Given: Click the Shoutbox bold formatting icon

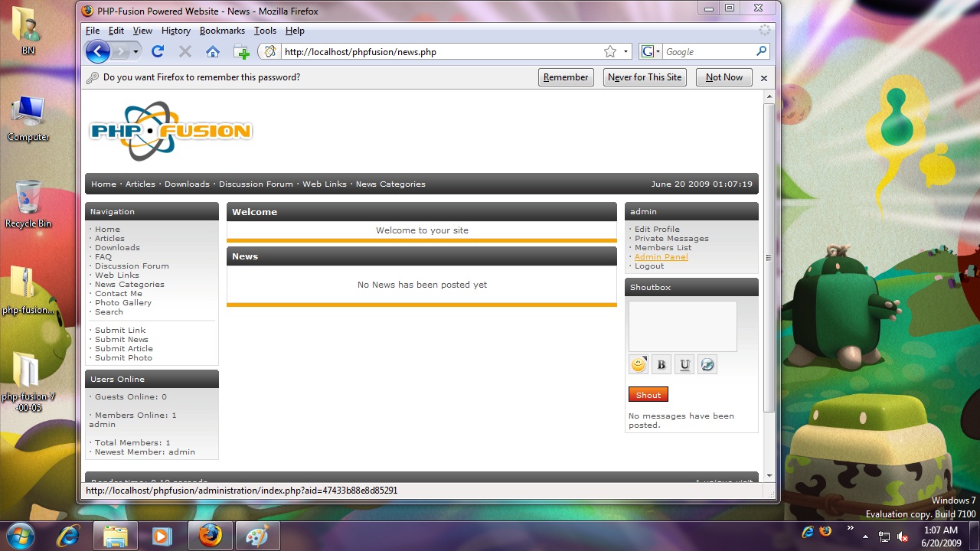Looking at the screenshot, I should click(x=661, y=365).
